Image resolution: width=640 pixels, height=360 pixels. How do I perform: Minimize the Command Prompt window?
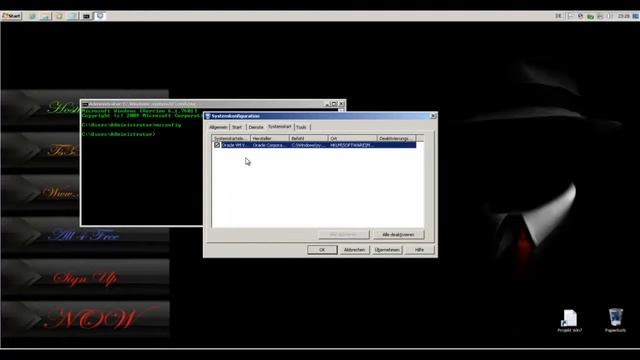point(327,104)
